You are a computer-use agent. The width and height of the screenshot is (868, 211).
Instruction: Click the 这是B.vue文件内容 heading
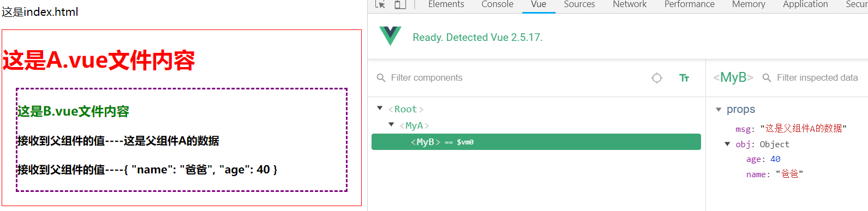click(x=73, y=111)
